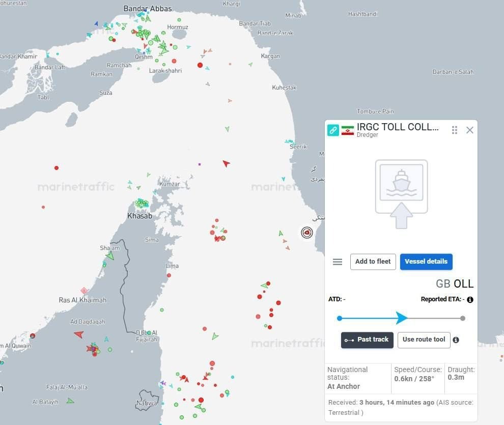
Task: Click the voyage progress arrow marker
Action: click(x=402, y=318)
